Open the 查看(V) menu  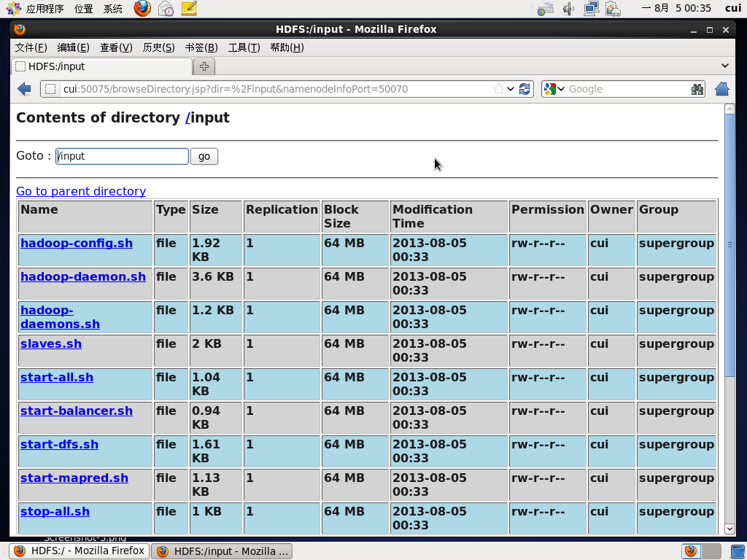click(116, 47)
